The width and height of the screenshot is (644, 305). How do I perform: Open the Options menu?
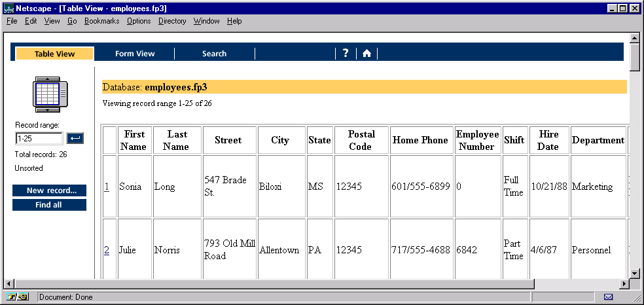(139, 21)
